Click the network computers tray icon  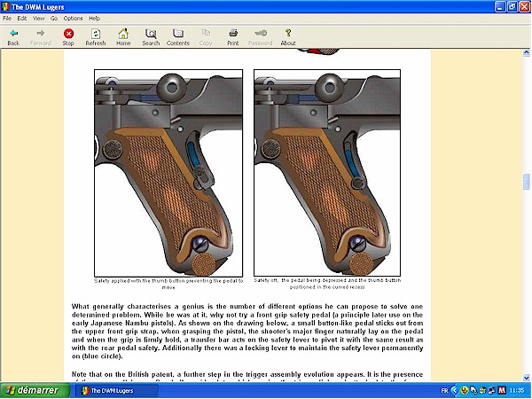coord(492,390)
